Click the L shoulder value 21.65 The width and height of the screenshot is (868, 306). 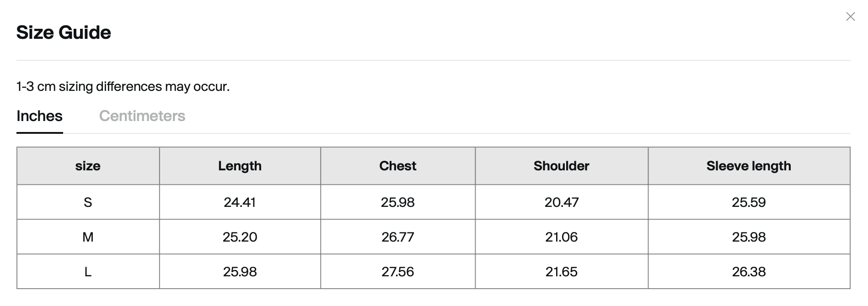click(562, 272)
